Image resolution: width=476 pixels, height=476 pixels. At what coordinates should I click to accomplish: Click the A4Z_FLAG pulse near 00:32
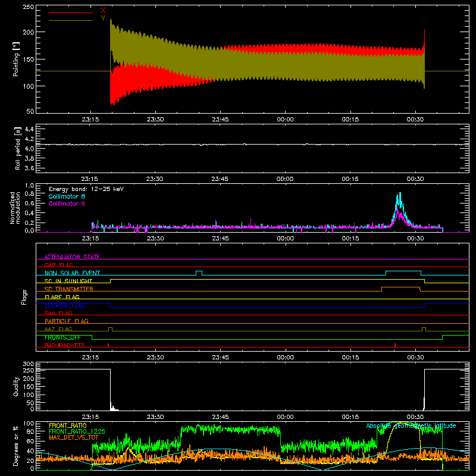coord(424,328)
